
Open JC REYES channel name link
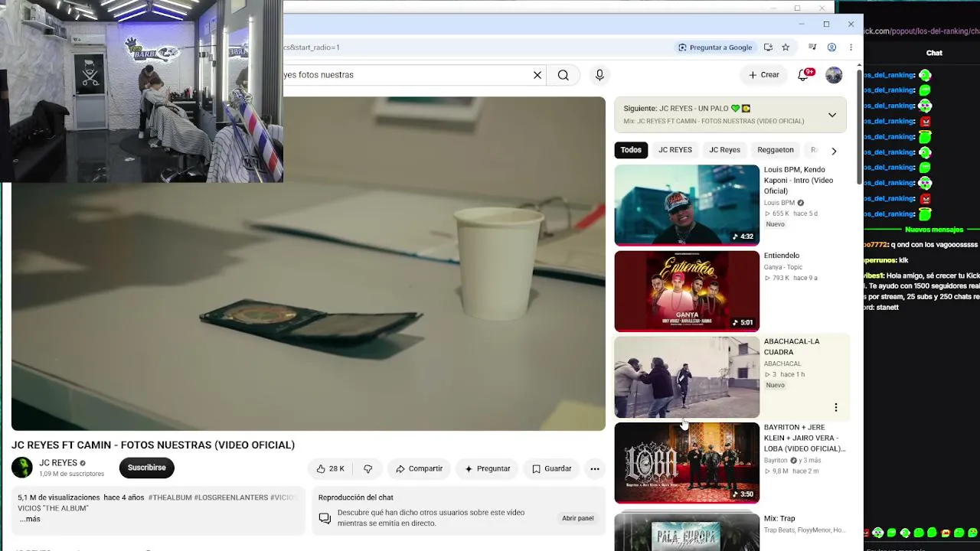[x=58, y=463]
